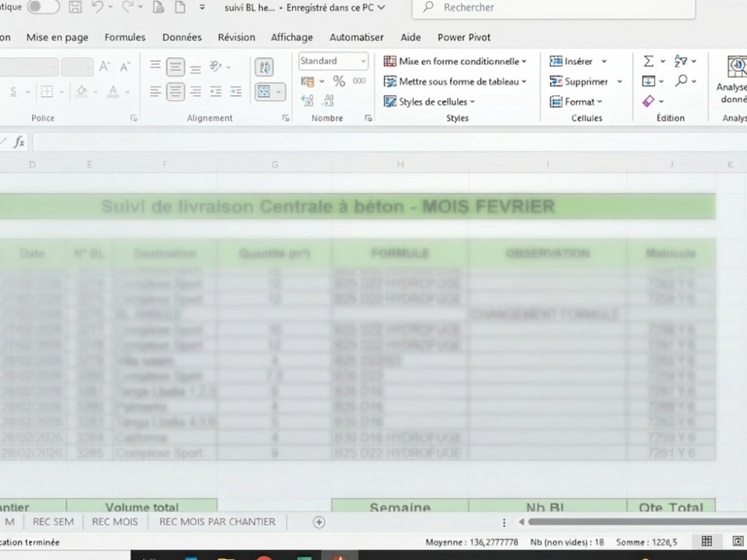Click the Clear eraser icon
This screenshot has height=560, width=747.
tap(648, 101)
